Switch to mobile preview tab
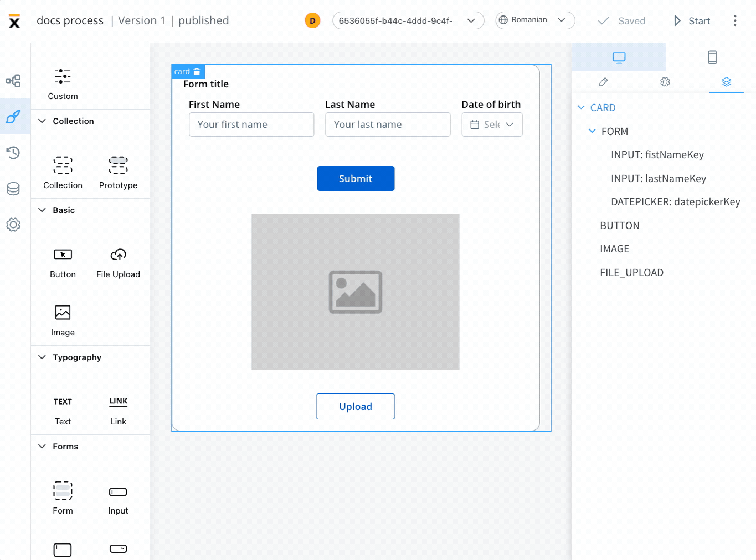Screen dimensions: 756x560 tap(712, 57)
